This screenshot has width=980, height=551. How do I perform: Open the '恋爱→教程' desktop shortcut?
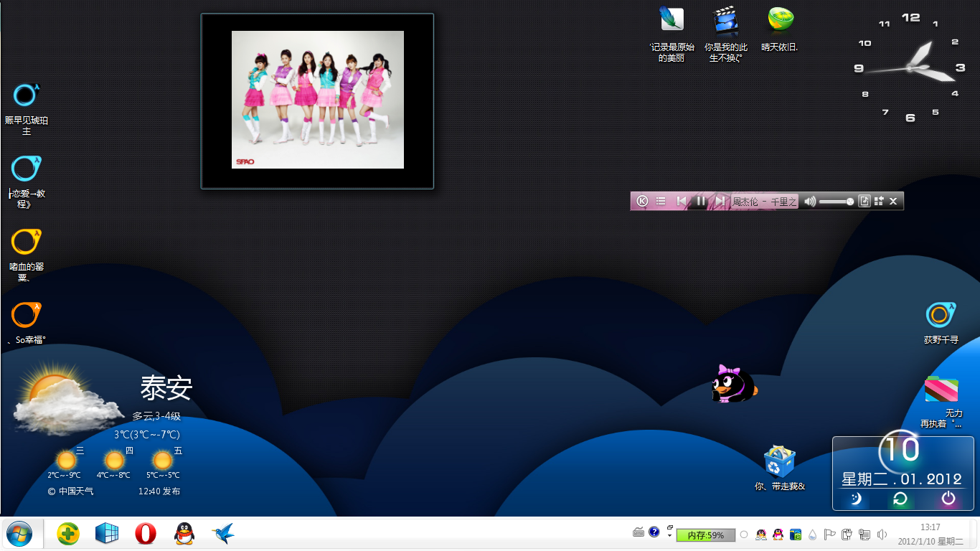27,181
